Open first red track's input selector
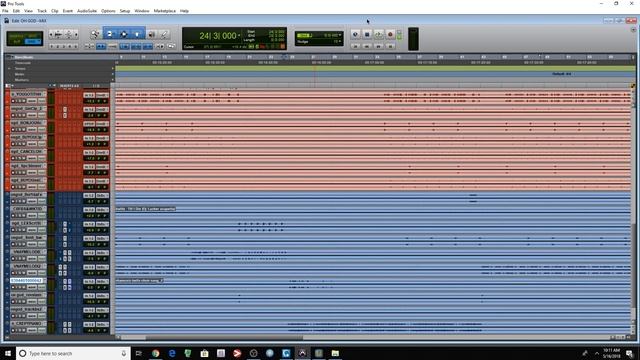The height and width of the screenshot is (360, 640). 89,95
